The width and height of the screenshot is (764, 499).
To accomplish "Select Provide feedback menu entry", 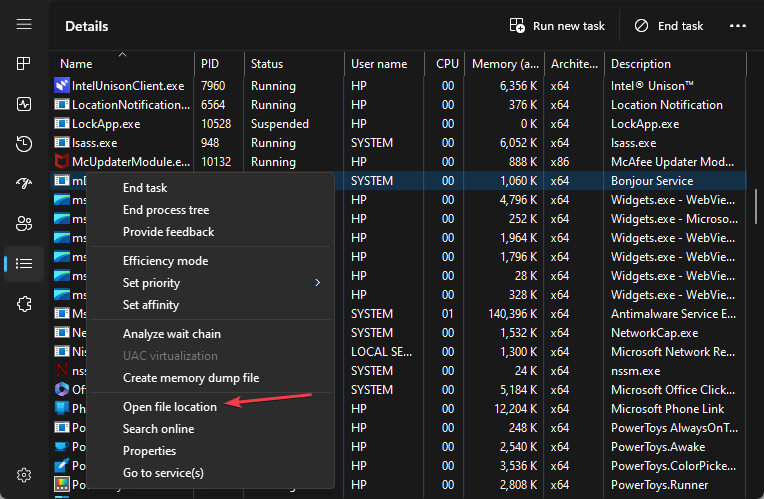I will tap(168, 231).
